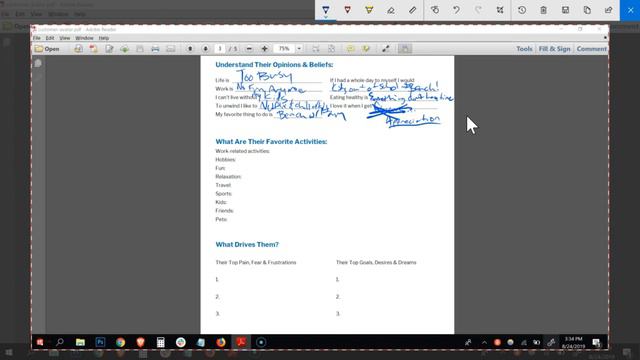Click the 'Pets:' label in the document
Screen dimensions: 640x360
pyautogui.click(x=221, y=220)
